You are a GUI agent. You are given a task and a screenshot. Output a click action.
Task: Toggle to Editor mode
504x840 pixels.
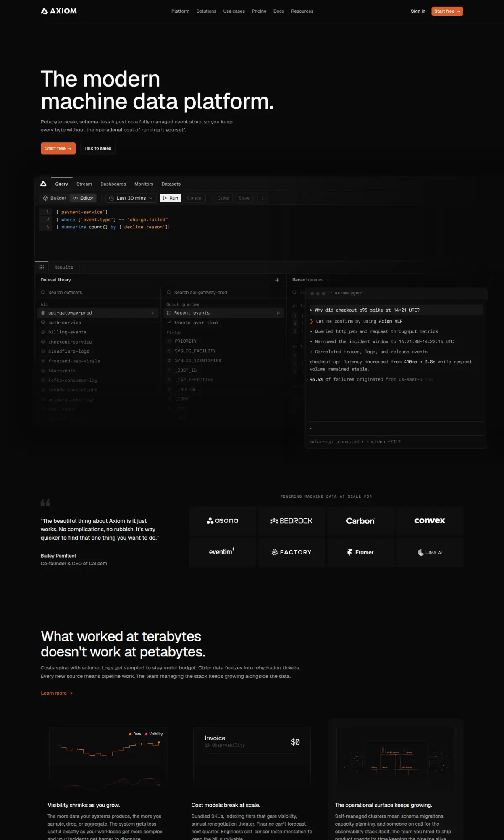83,198
